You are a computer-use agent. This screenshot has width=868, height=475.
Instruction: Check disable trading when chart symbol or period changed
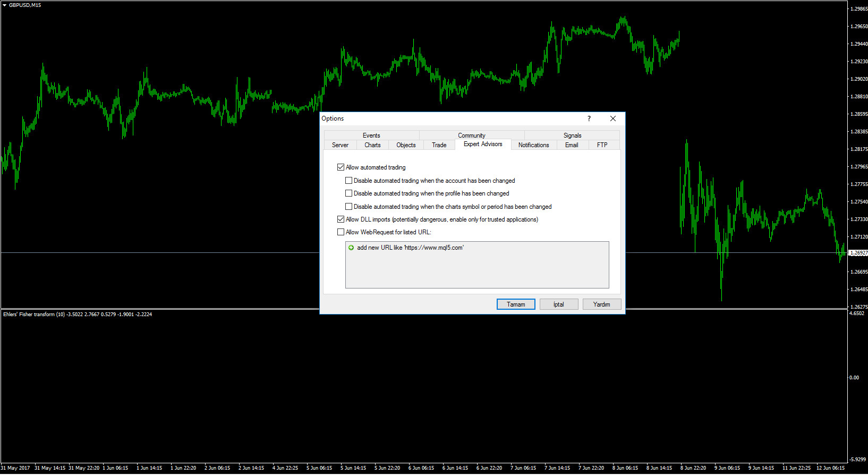coord(349,207)
